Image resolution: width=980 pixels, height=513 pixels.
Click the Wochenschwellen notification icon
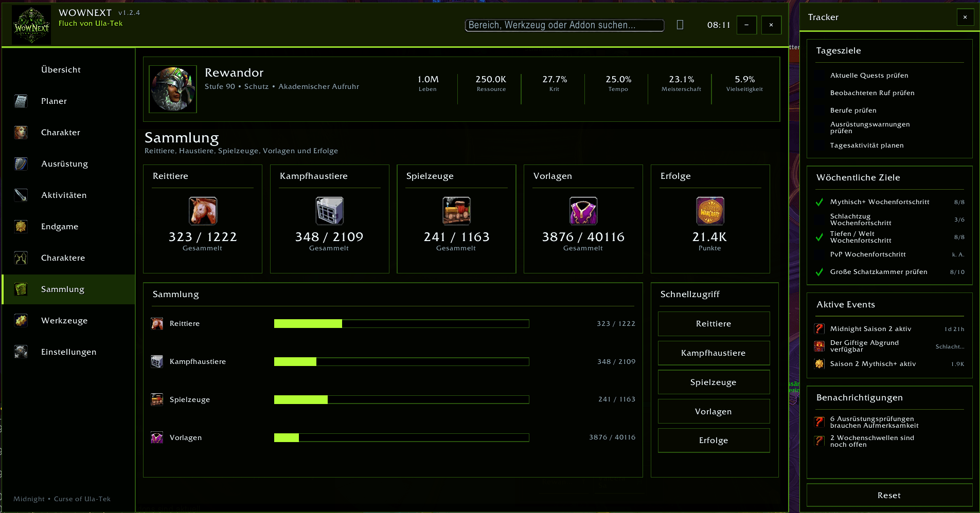pos(819,441)
